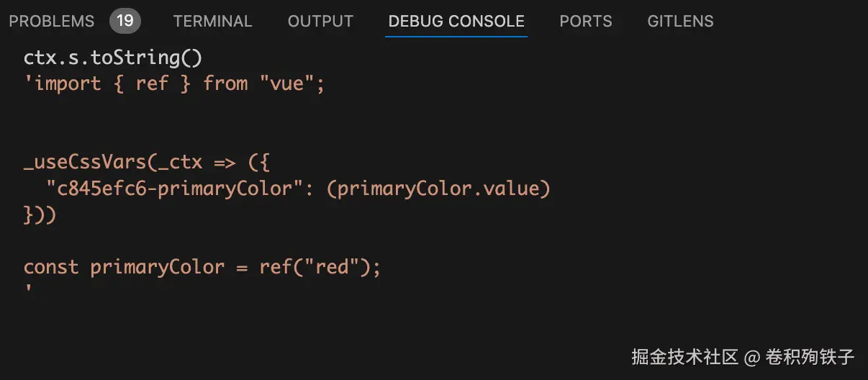Screen dimensions: 868x380
Task: Click the closing })) line
Action: tap(40, 214)
